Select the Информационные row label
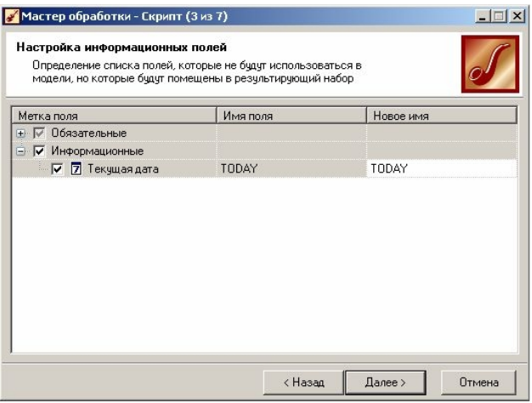This screenshot has width=532, height=403. pos(98,151)
